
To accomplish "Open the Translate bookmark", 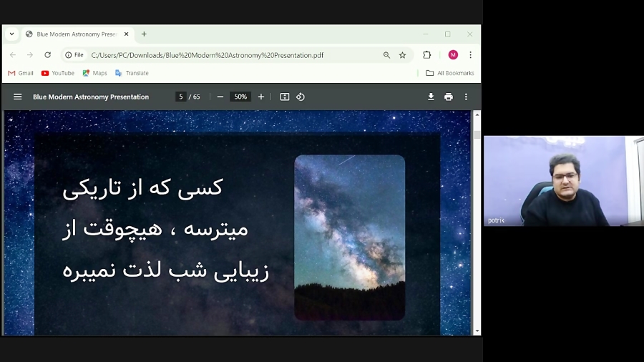I will [x=132, y=73].
